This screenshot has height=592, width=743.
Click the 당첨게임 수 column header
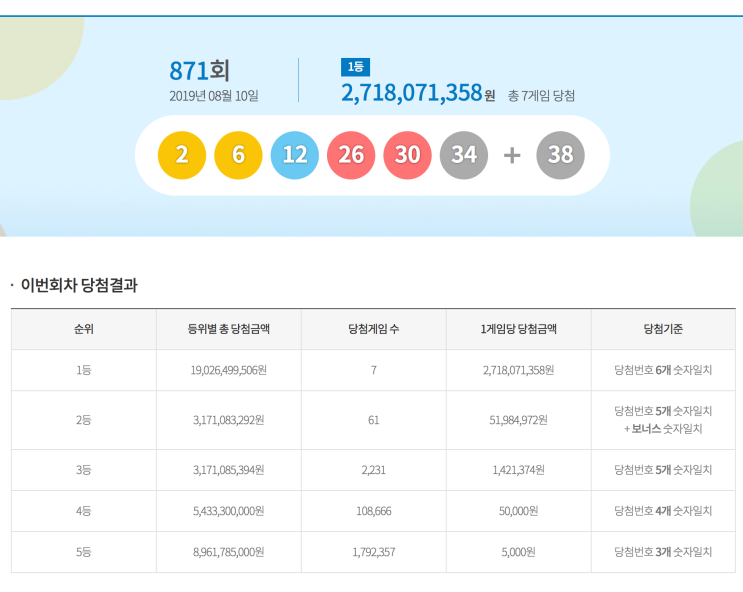click(x=374, y=329)
